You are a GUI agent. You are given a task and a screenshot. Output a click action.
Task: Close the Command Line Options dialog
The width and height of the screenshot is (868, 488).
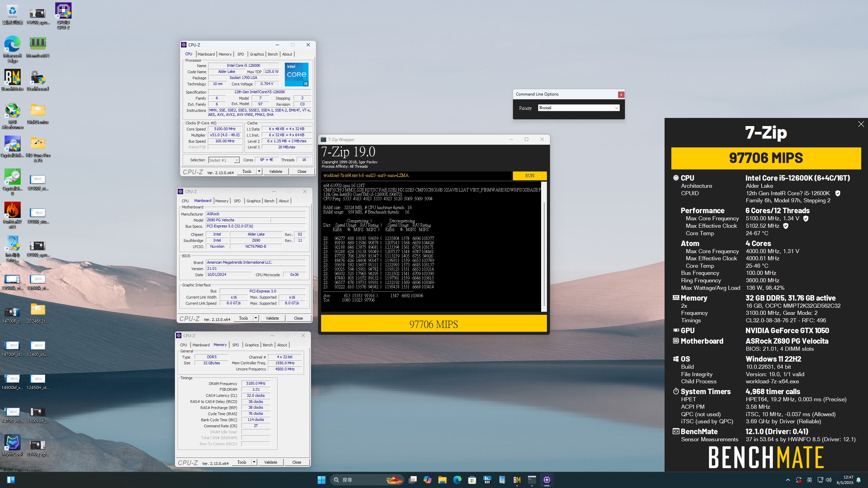point(621,95)
